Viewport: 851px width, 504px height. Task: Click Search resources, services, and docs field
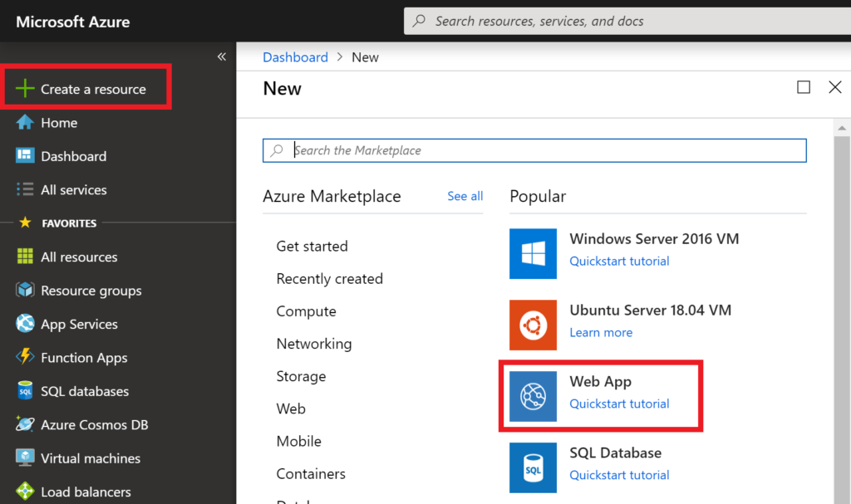coord(627,21)
